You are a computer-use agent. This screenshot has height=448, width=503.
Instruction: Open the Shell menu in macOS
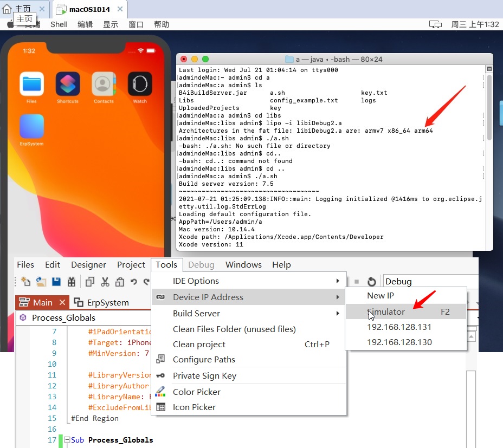(x=59, y=24)
